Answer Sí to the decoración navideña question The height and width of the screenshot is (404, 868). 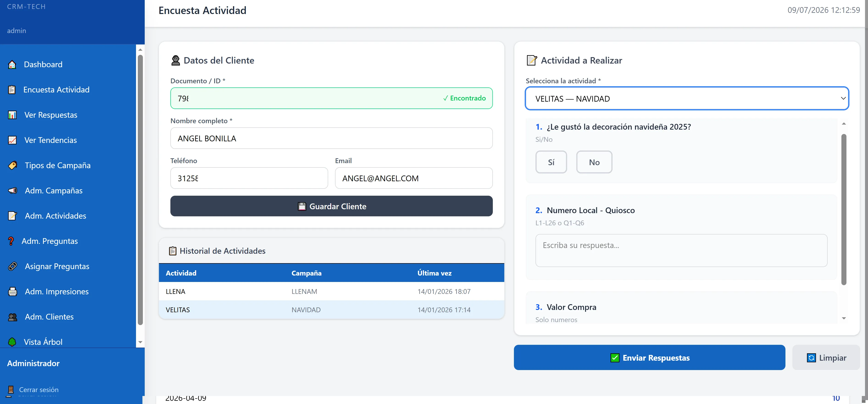click(551, 162)
